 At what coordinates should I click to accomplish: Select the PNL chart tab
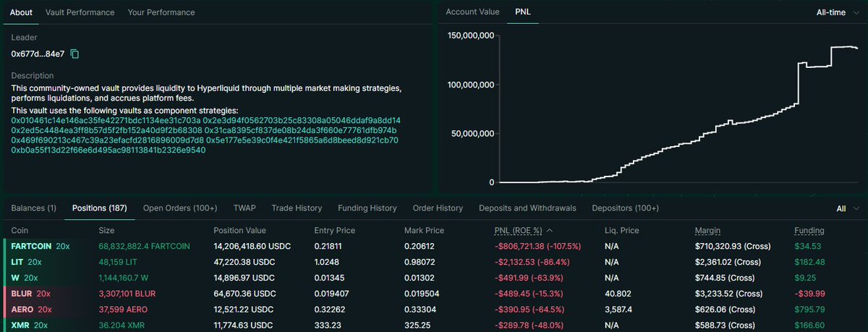(523, 12)
